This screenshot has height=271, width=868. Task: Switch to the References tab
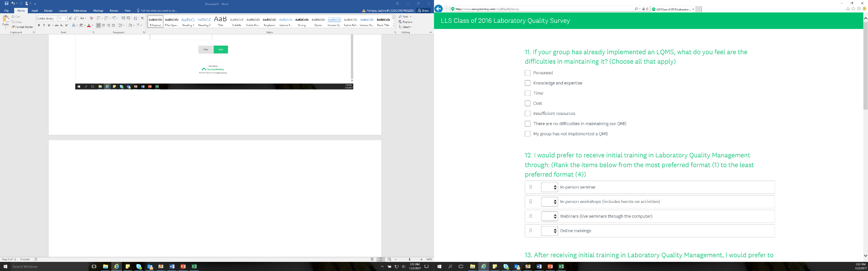[80, 10]
